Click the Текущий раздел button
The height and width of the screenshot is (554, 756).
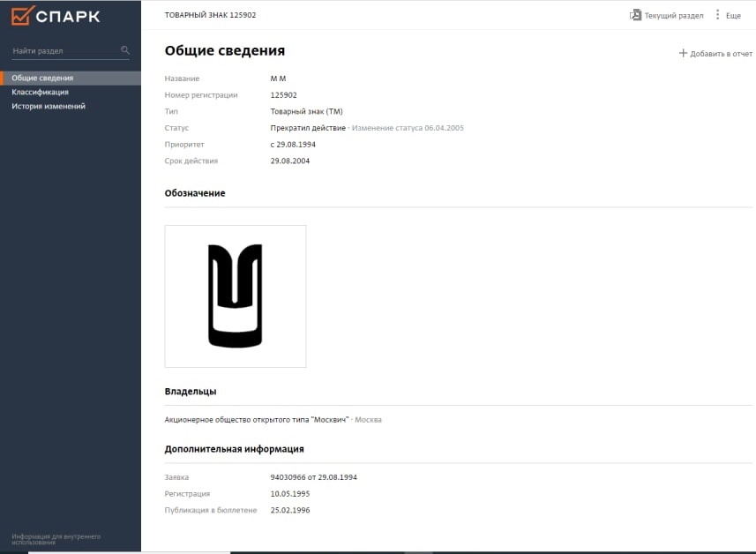tap(674, 15)
